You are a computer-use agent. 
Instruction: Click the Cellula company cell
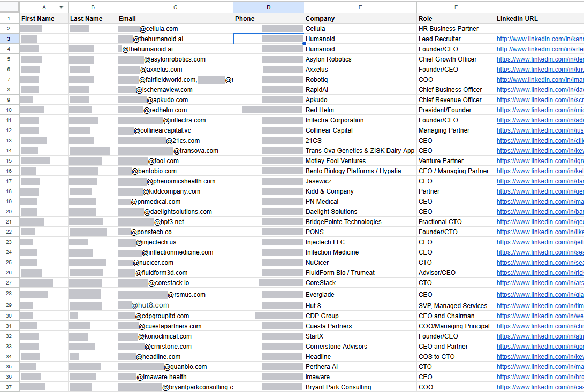(x=360, y=29)
